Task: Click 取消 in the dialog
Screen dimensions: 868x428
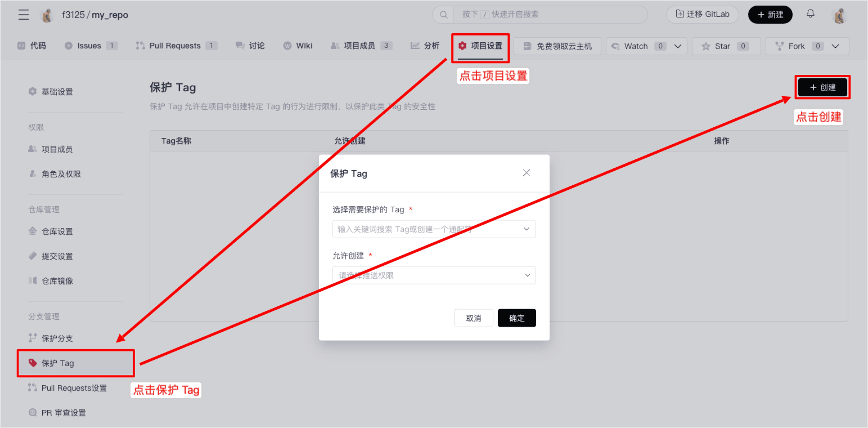Action: (474, 318)
